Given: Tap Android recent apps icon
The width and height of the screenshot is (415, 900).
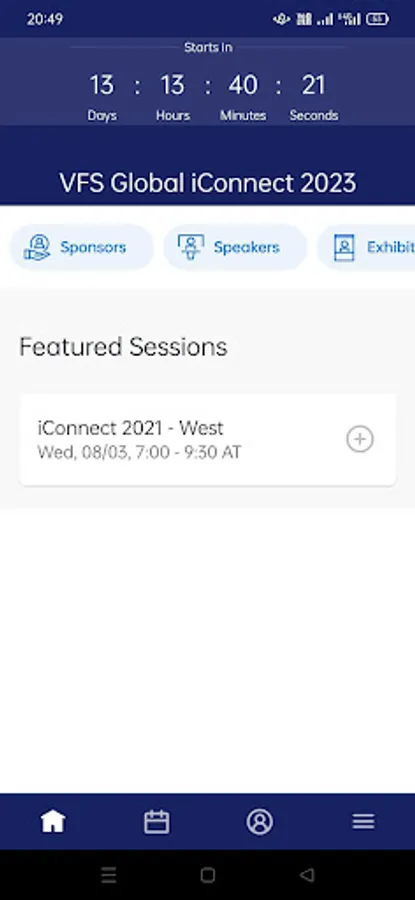Looking at the screenshot, I should pos(108,875).
